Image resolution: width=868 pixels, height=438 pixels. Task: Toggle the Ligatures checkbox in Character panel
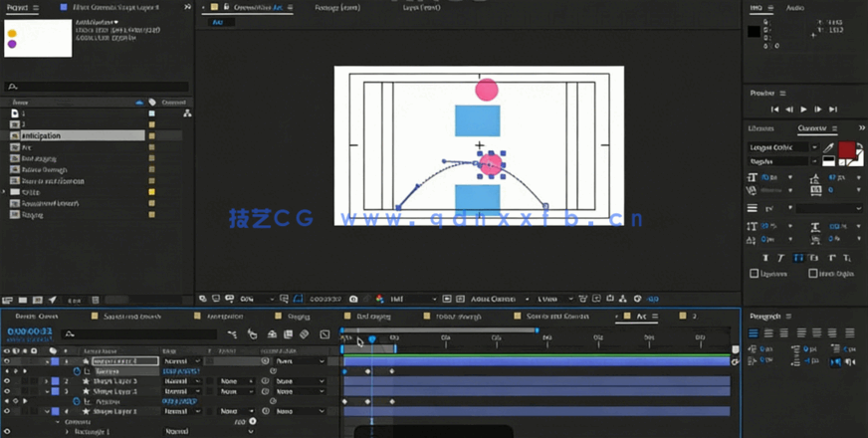pyautogui.click(x=754, y=273)
